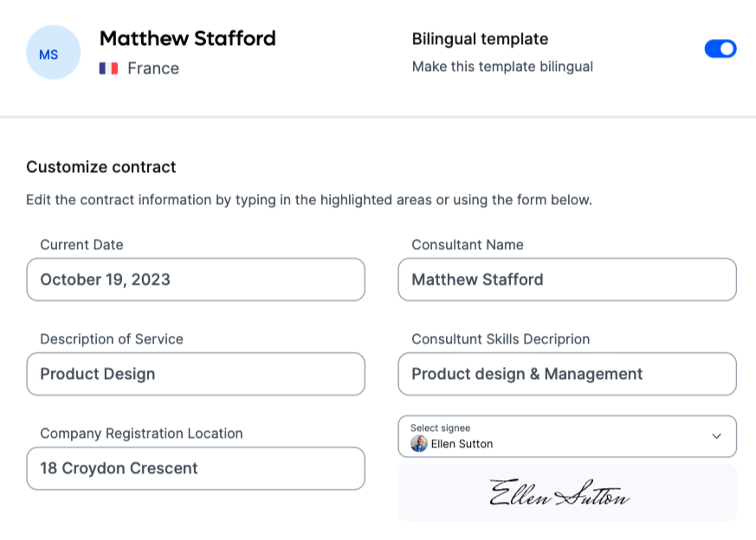Viewport: 756px width, 540px height.
Task: Click the Description of Service field
Action: pyautogui.click(x=195, y=374)
